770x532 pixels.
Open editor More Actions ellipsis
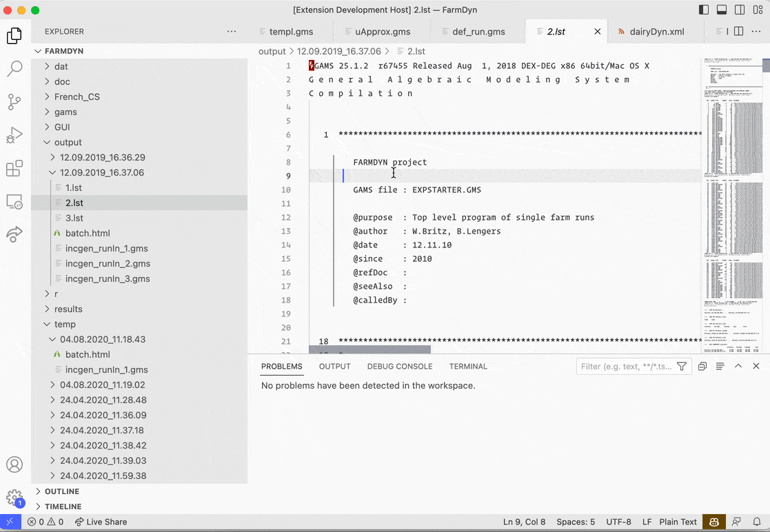756,32
